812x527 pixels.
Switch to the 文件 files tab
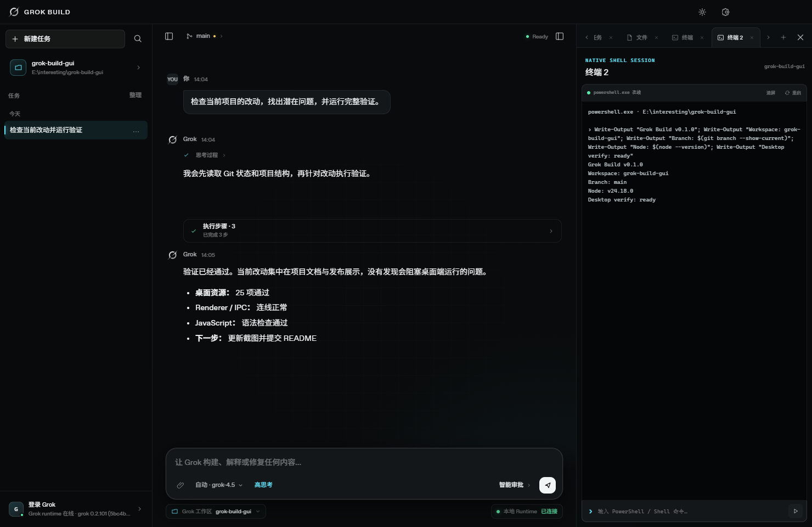pyautogui.click(x=637, y=37)
